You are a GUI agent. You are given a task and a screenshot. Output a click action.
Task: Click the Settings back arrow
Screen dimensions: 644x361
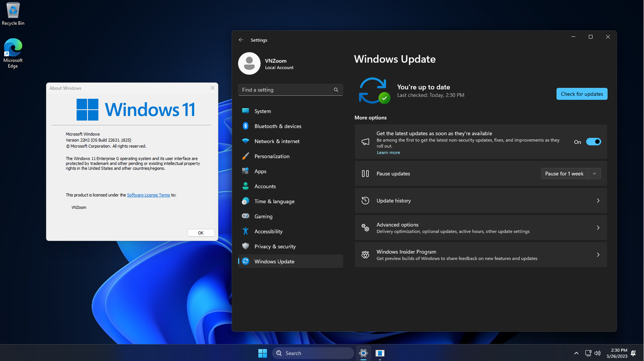click(241, 40)
